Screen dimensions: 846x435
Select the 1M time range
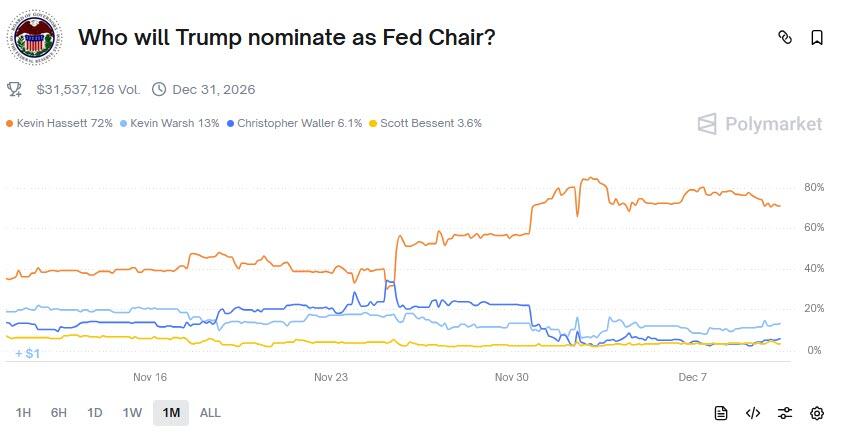(x=171, y=413)
